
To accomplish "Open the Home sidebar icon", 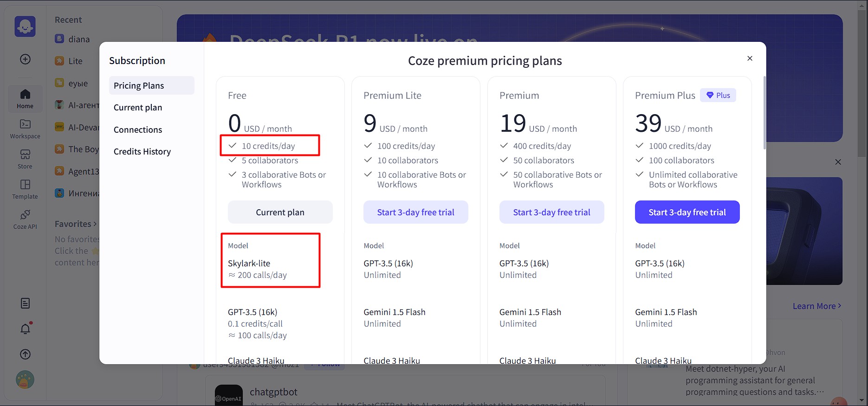I will [x=25, y=99].
